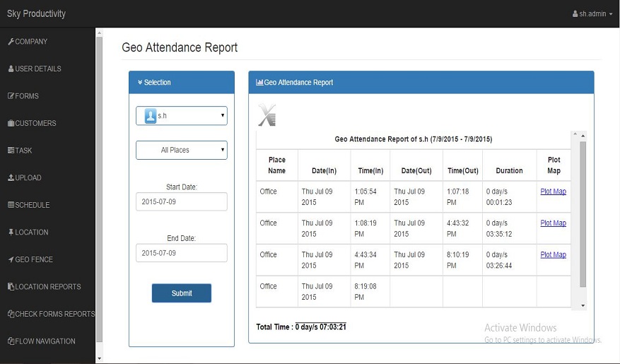The image size is (620, 364).
Task: Go to FORMS section
Action: [23, 96]
